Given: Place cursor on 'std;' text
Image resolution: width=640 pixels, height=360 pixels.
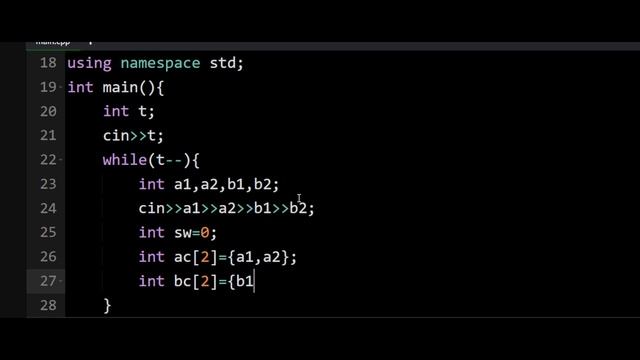Looking at the screenshot, I should click(227, 63).
